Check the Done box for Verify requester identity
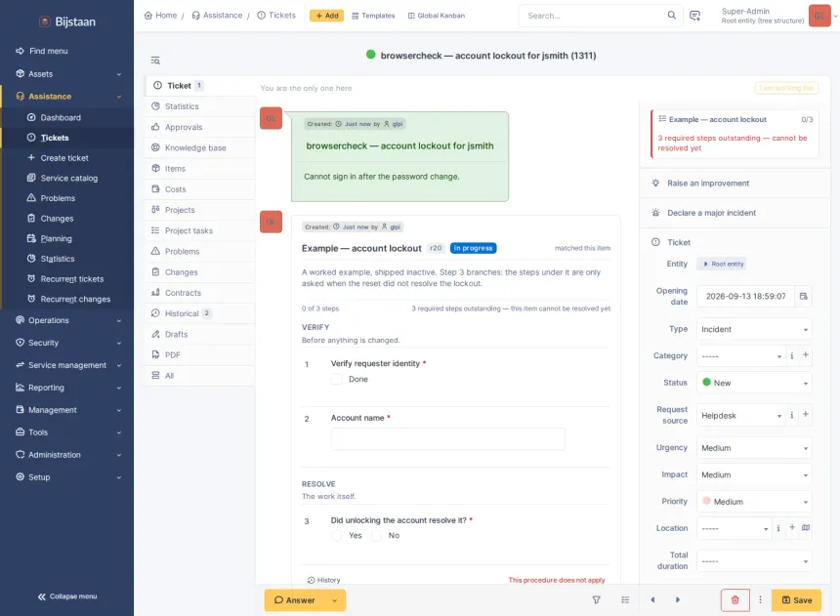The width and height of the screenshot is (840, 616). [336, 379]
